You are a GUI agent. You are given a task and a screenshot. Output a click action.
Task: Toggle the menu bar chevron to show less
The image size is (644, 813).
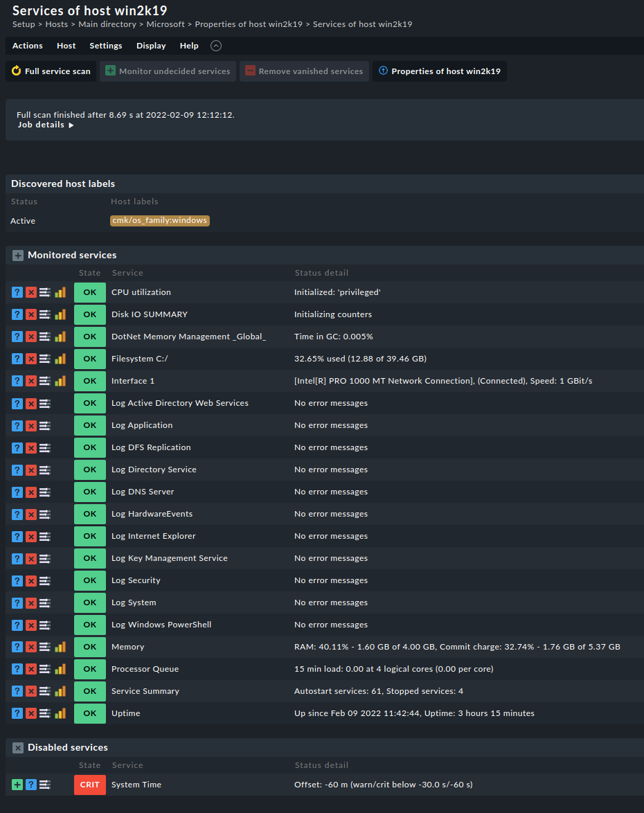[x=216, y=46]
